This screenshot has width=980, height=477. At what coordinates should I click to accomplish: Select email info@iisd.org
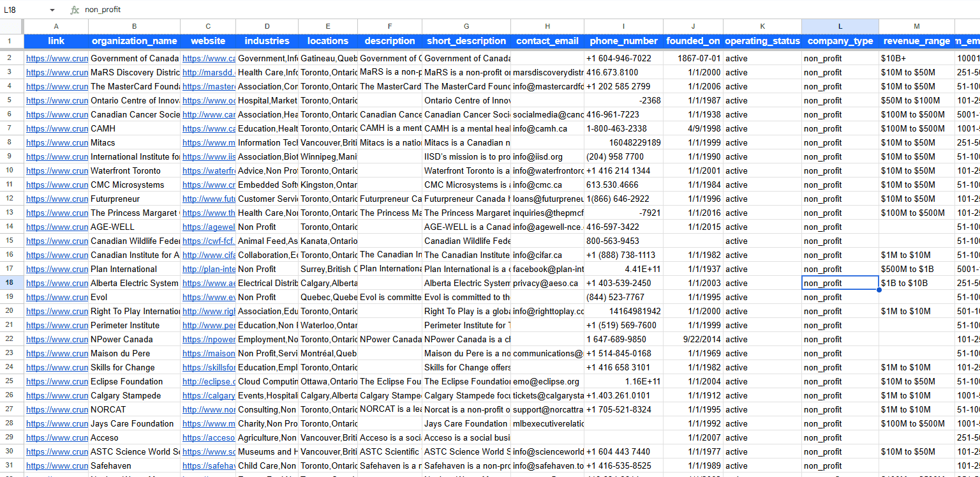point(547,156)
